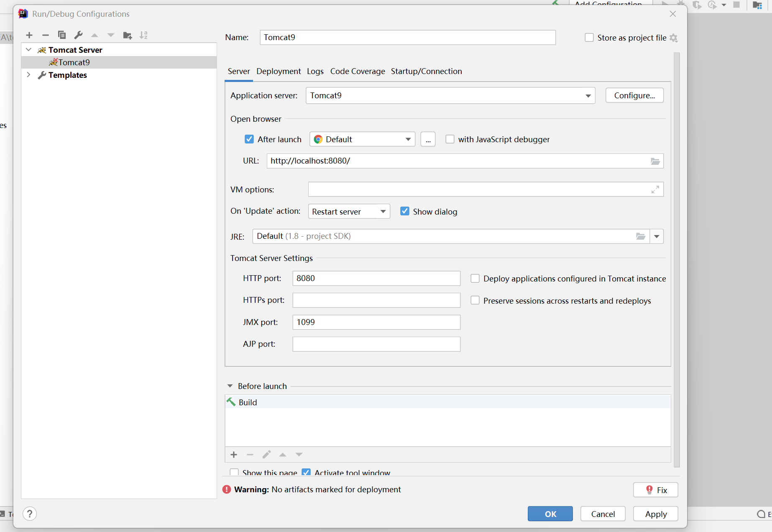This screenshot has height=532, width=772.
Task: Sort configurations alphabetically
Action: 143,35
